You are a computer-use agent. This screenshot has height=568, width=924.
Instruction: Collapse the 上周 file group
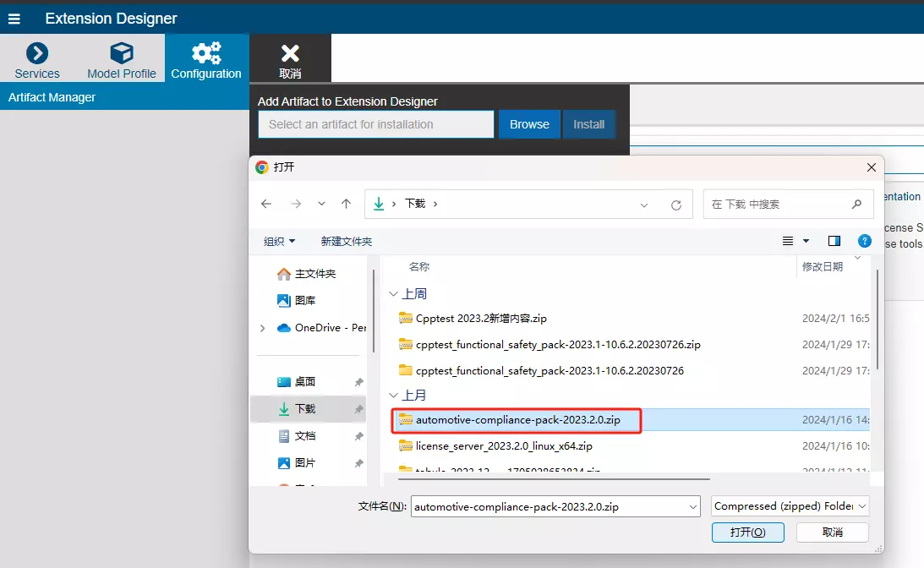[393, 294]
